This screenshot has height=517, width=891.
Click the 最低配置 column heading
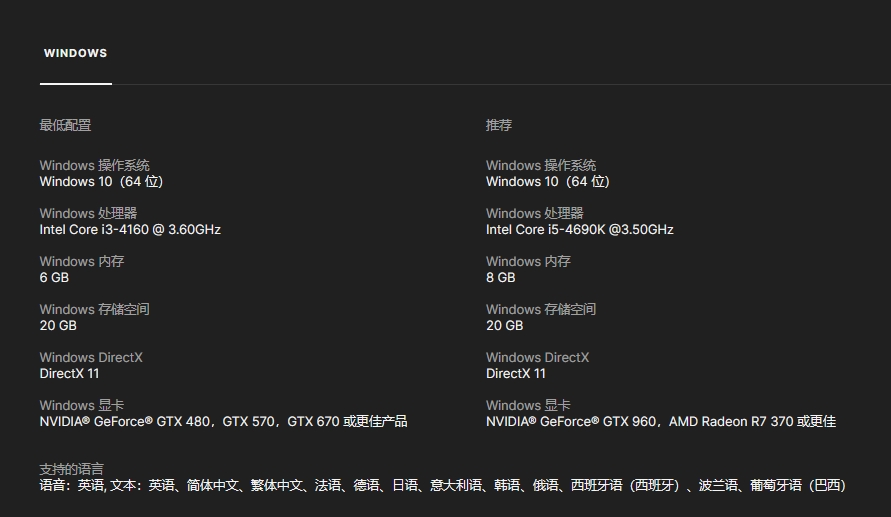click(x=65, y=125)
